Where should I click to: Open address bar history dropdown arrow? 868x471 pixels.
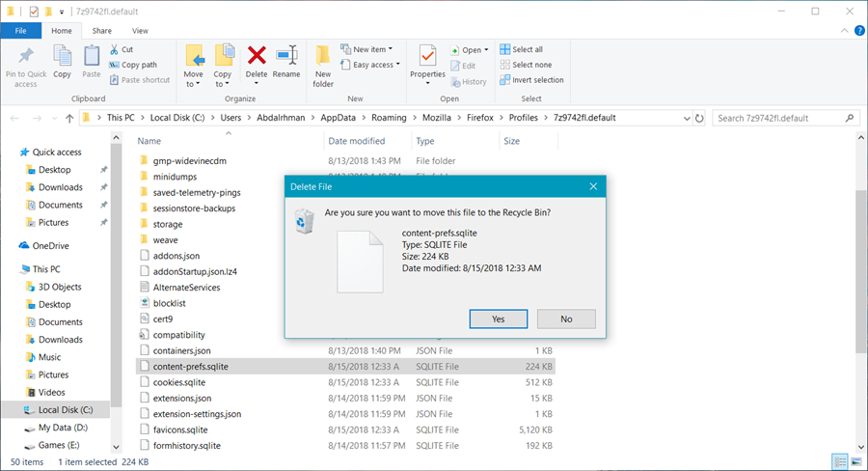tap(687, 118)
